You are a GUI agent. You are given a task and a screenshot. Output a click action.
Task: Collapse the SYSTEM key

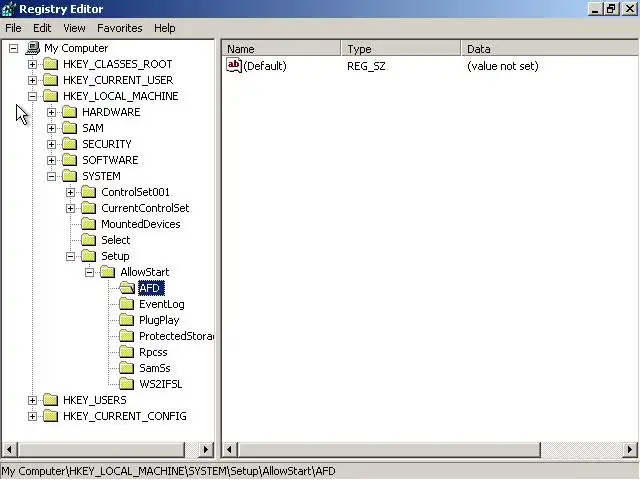51,176
